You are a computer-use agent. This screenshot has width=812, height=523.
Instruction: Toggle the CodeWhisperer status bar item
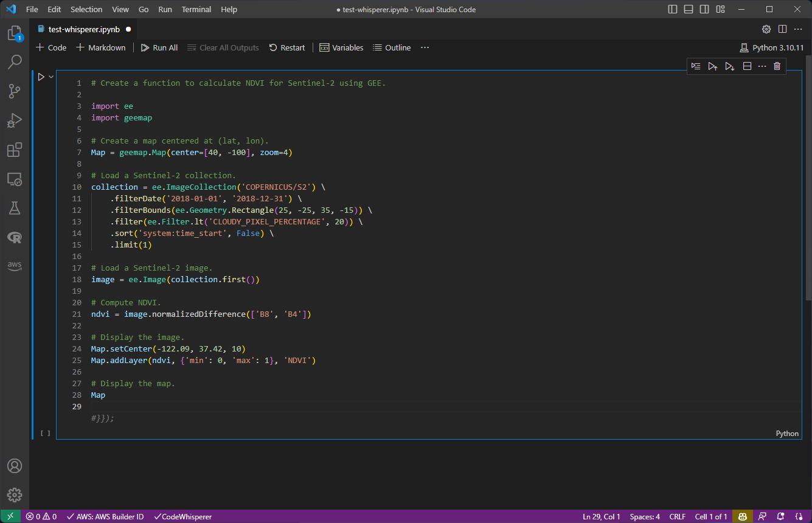click(x=182, y=516)
